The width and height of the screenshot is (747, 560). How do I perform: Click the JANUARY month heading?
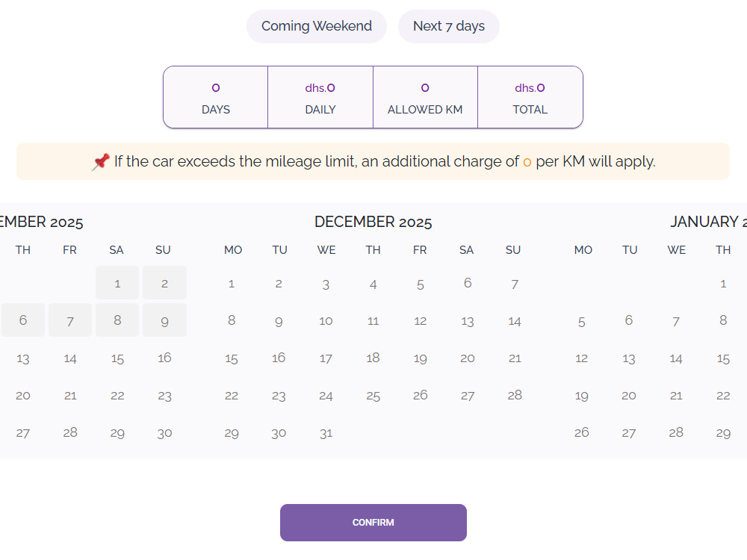pyautogui.click(x=708, y=222)
